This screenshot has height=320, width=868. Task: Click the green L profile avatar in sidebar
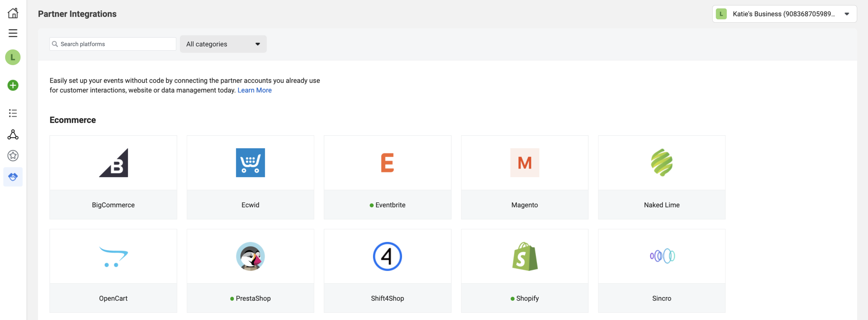click(x=13, y=57)
